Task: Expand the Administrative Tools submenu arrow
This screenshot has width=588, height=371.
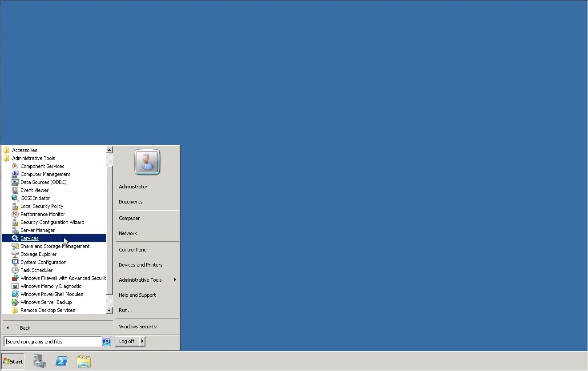Action: (x=175, y=280)
